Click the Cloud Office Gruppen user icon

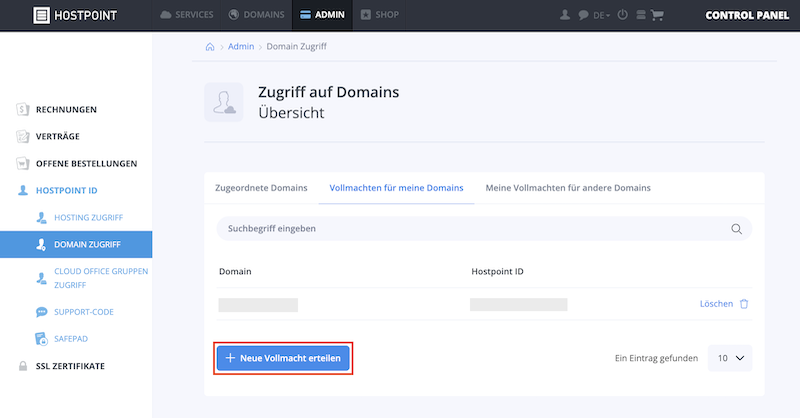pyautogui.click(x=41, y=278)
